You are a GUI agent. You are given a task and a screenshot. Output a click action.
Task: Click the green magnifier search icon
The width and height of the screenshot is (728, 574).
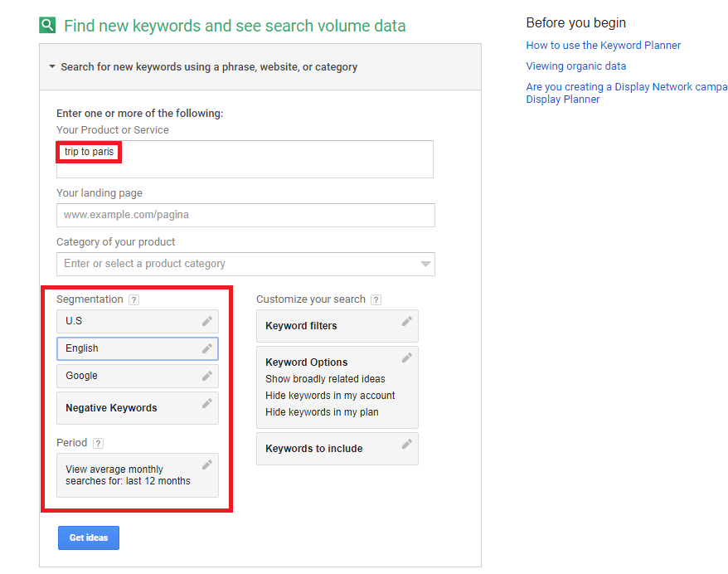point(47,25)
